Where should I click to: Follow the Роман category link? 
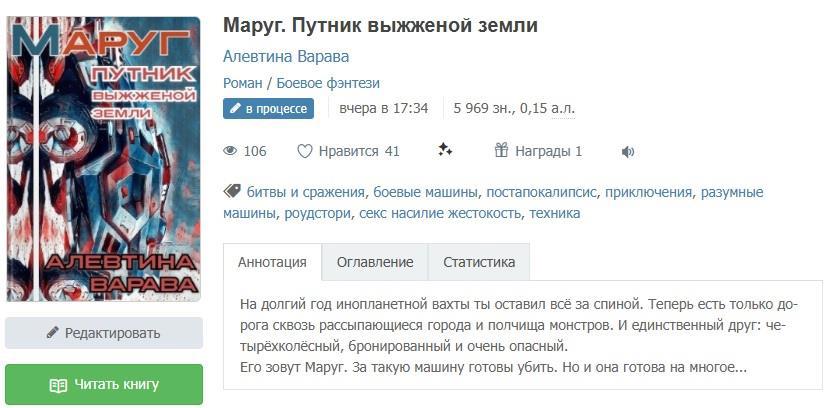243,83
